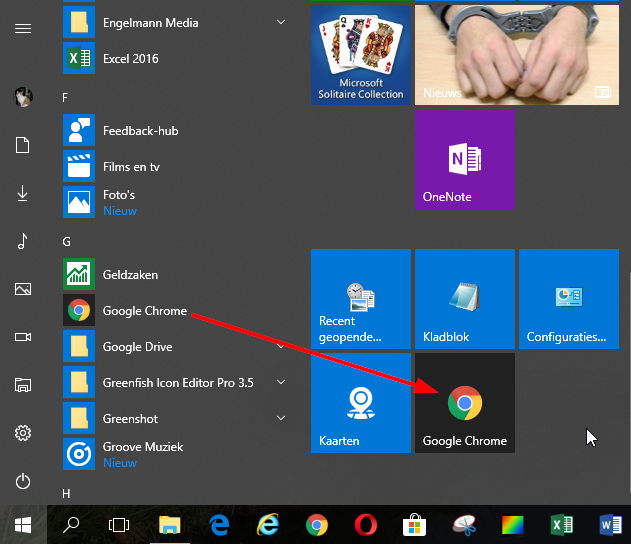Open the Nieuws news tile

point(516,54)
